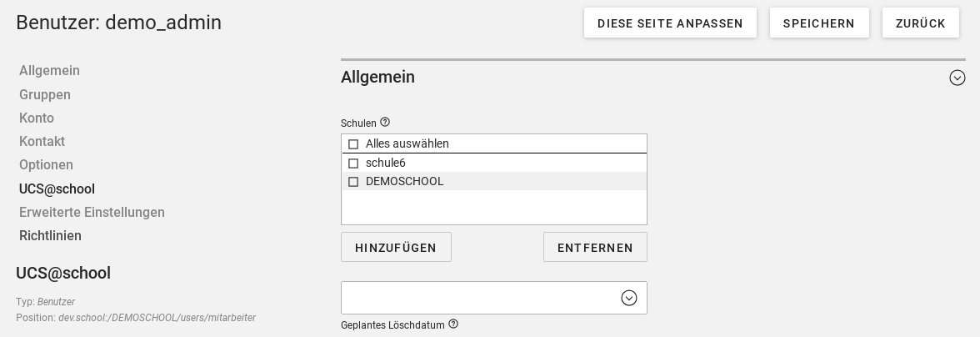The height and width of the screenshot is (337, 980).
Task: Go back with the Zurück button
Action: 920,23
